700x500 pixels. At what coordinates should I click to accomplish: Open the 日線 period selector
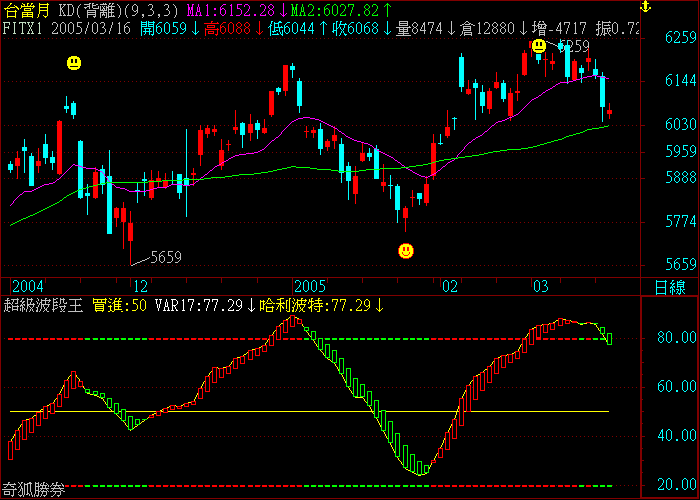click(669, 287)
